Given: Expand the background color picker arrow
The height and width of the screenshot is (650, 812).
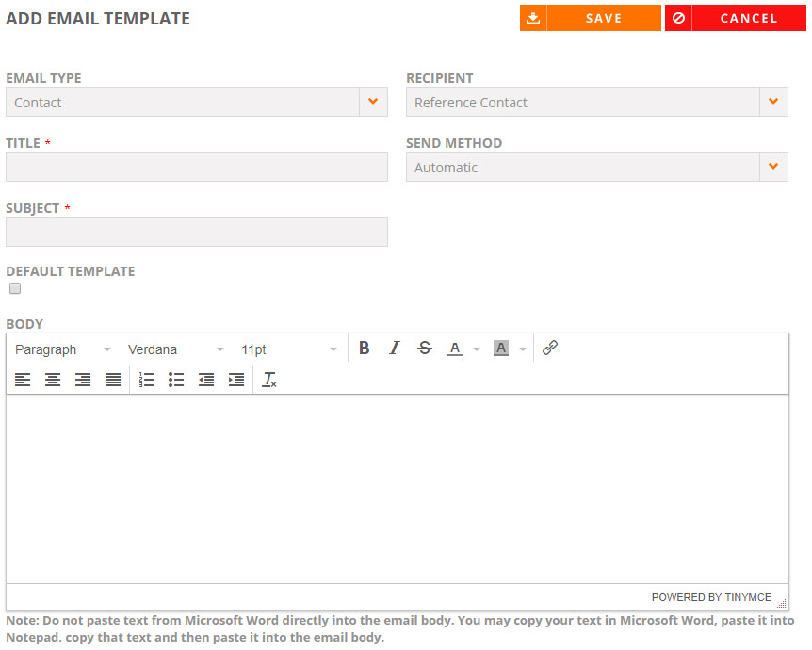Looking at the screenshot, I should [523, 349].
